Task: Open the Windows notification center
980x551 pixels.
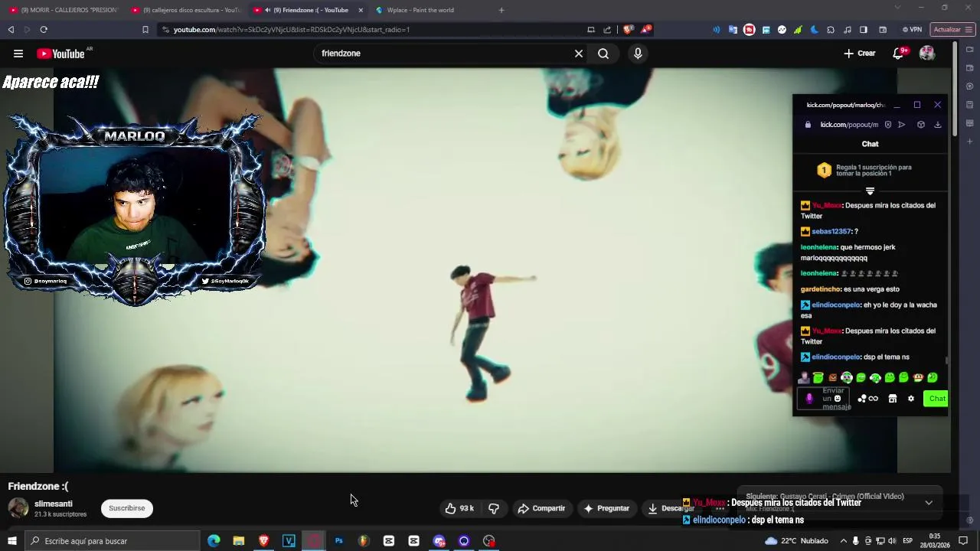Action: pyautogui.click(x=963, y=541)
